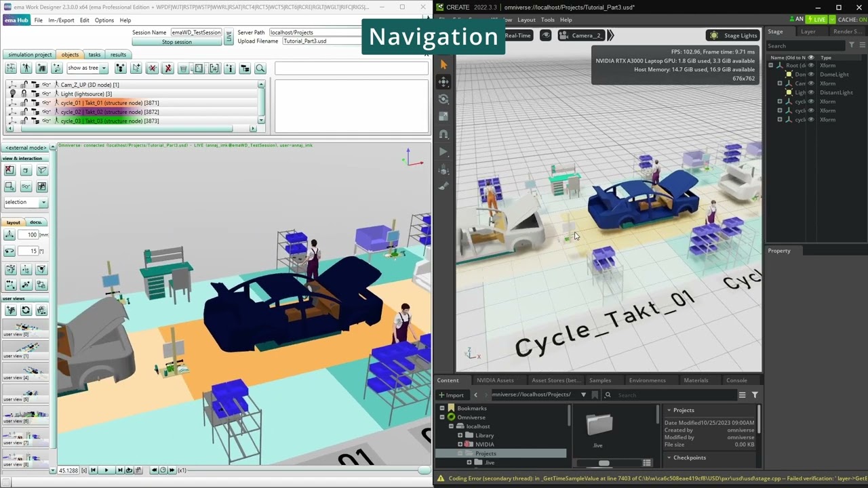Click the refresh user views icon
868x488 pixels.
tap(26, 310)
